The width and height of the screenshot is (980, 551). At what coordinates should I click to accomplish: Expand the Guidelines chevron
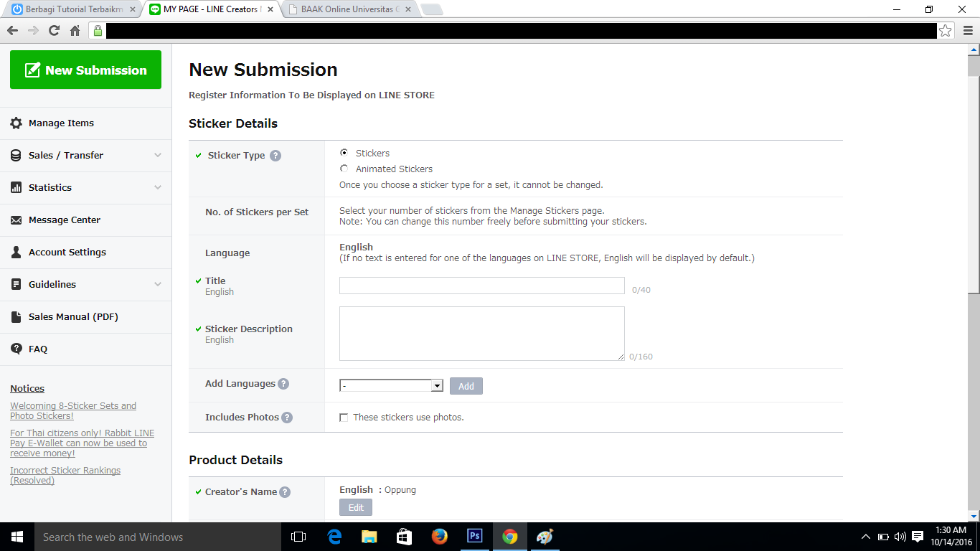tap(158, 285)
